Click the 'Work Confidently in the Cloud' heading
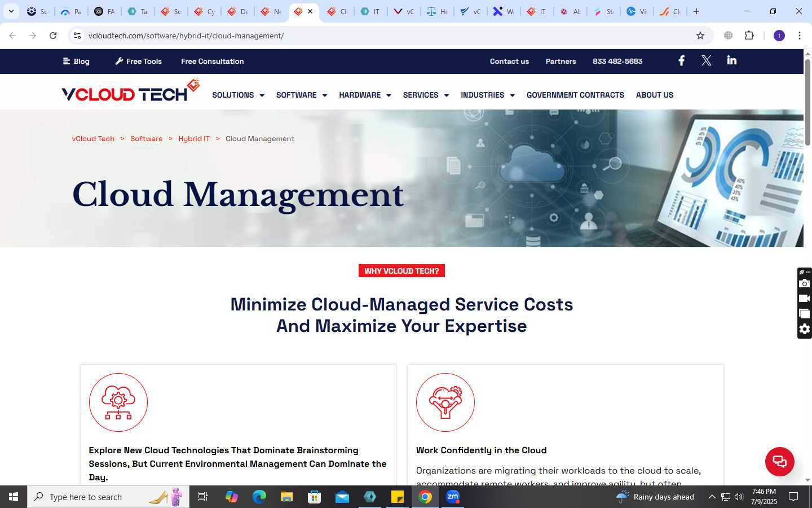The image size is (812, 508). click(x=481, y=450)
